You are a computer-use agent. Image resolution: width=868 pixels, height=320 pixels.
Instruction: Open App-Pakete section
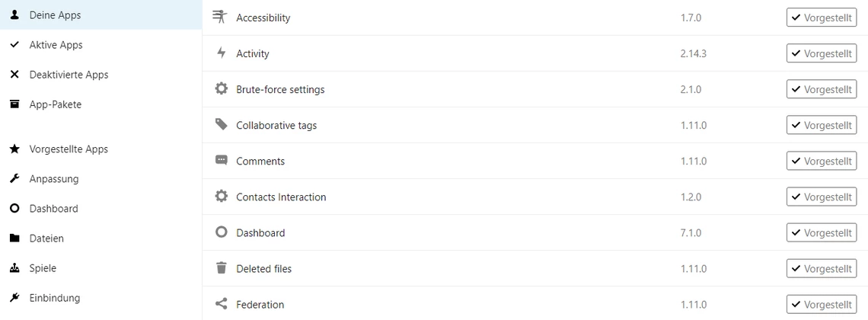click(55, 104)
